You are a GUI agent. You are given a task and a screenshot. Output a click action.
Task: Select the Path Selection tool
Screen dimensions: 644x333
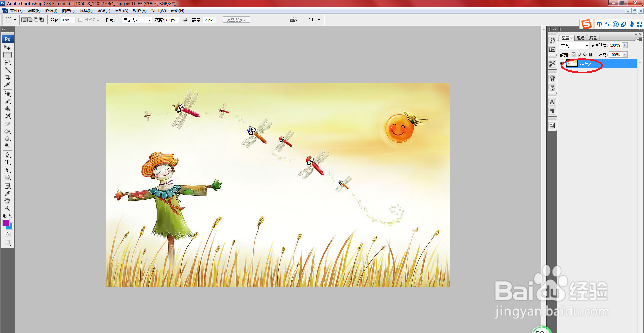coord(7,170)
